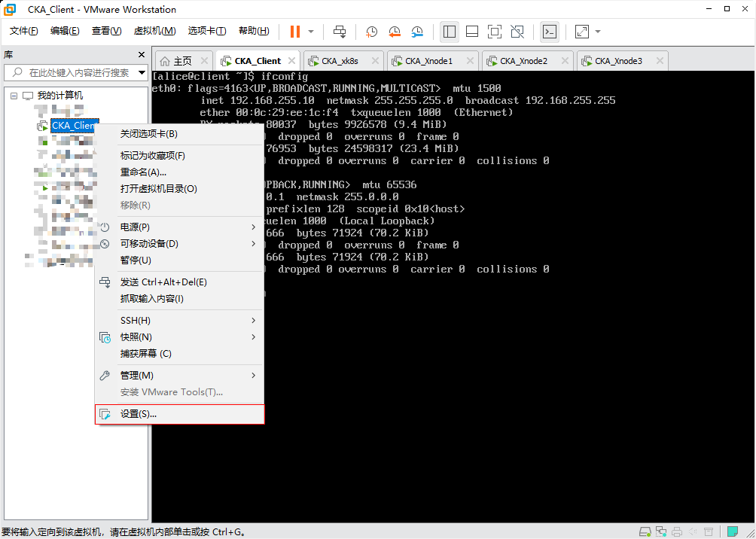Expand the 电源(P) submenu
The image size is (756, 539).
click(179, 227)
